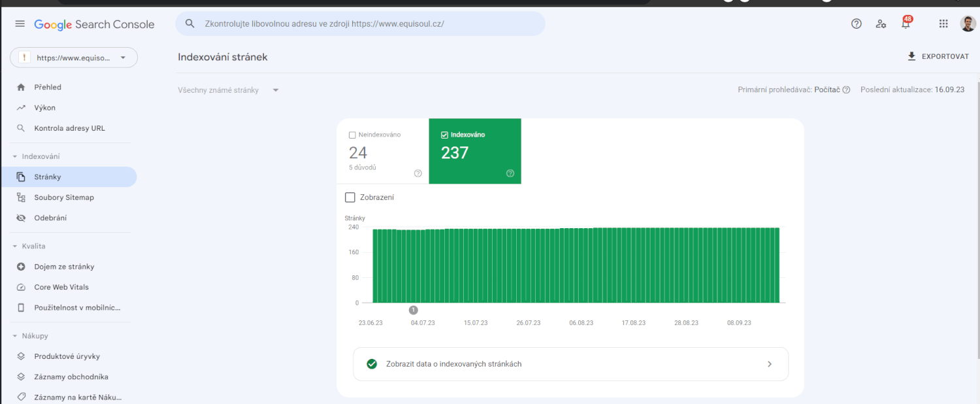Click the annotation marker 1 on chart timeline

pos(413,310)
